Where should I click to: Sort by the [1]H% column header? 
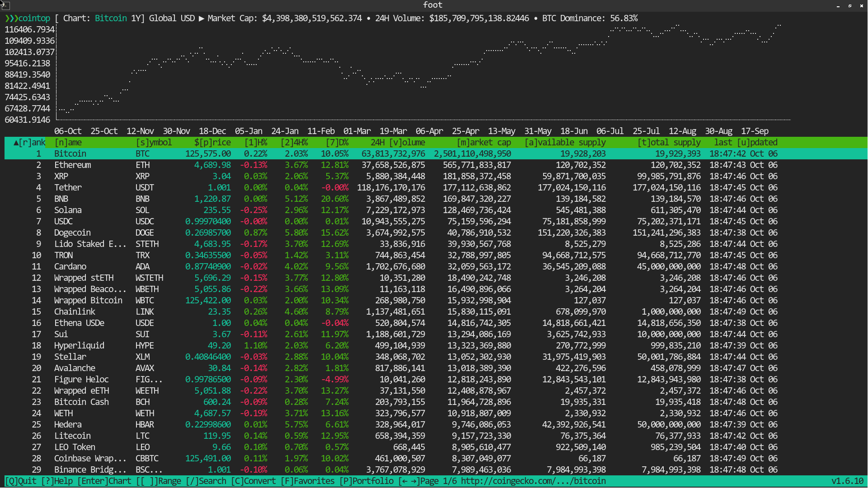[256, 143]
